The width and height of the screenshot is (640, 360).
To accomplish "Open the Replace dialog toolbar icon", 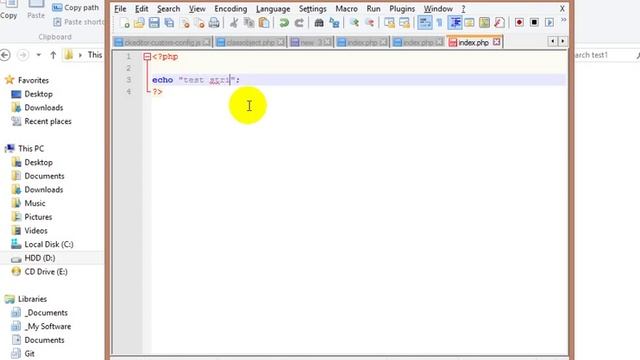I will (334, 23).
